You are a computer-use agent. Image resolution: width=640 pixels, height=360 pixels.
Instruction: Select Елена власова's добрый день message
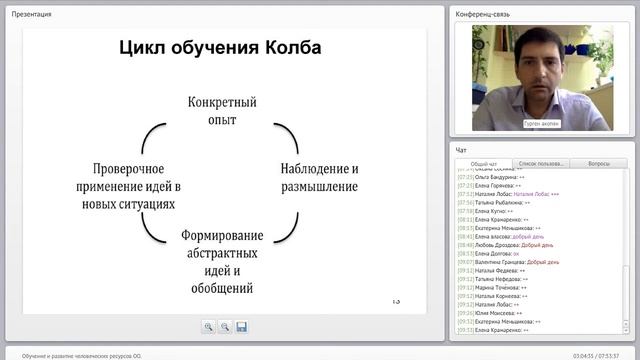501,237
